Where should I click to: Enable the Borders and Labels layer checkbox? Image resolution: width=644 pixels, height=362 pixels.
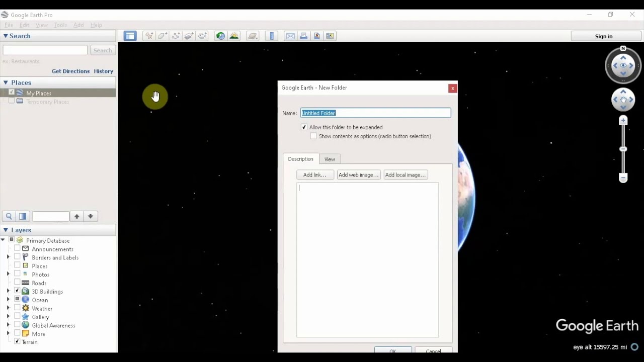point(17,257)
